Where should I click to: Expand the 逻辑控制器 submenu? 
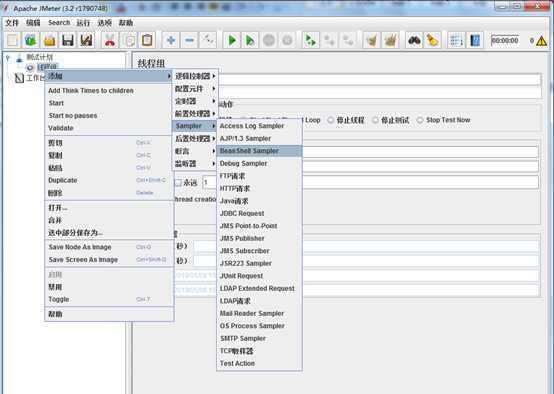pyautogui.click(x=195, y=76)
